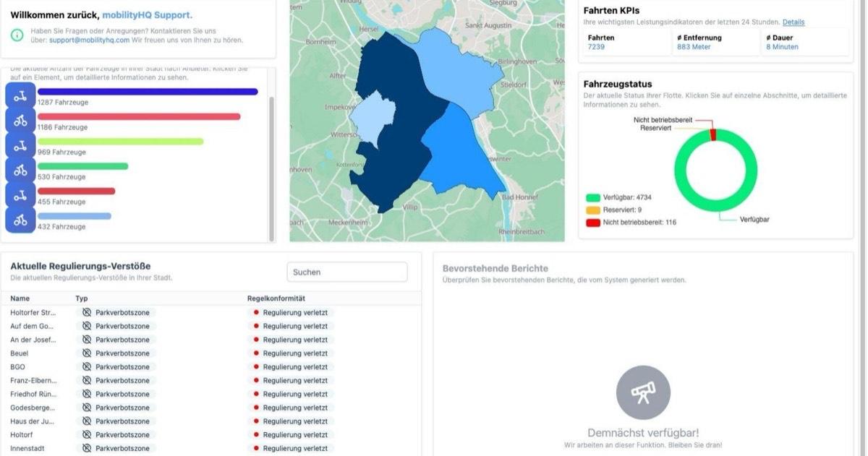The image size is (868, 456).
Task: Click the green Verfügbar donut chart segment
Action: coord(716,207)
